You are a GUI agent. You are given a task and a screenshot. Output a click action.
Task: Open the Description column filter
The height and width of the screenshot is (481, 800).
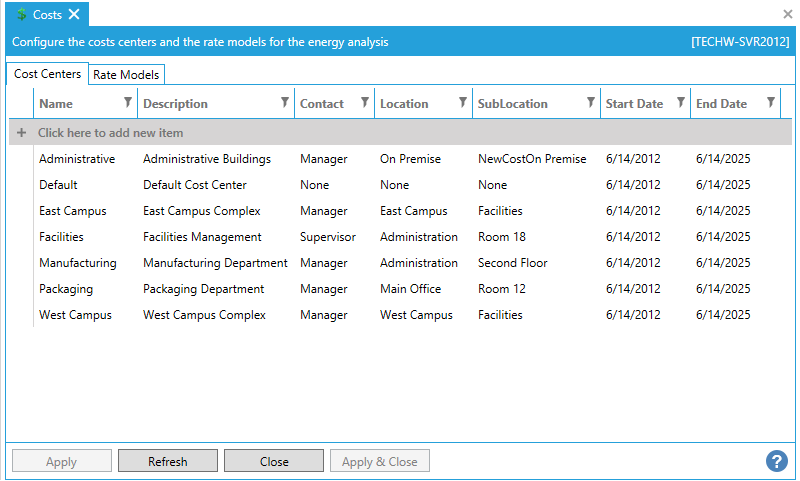284,102
